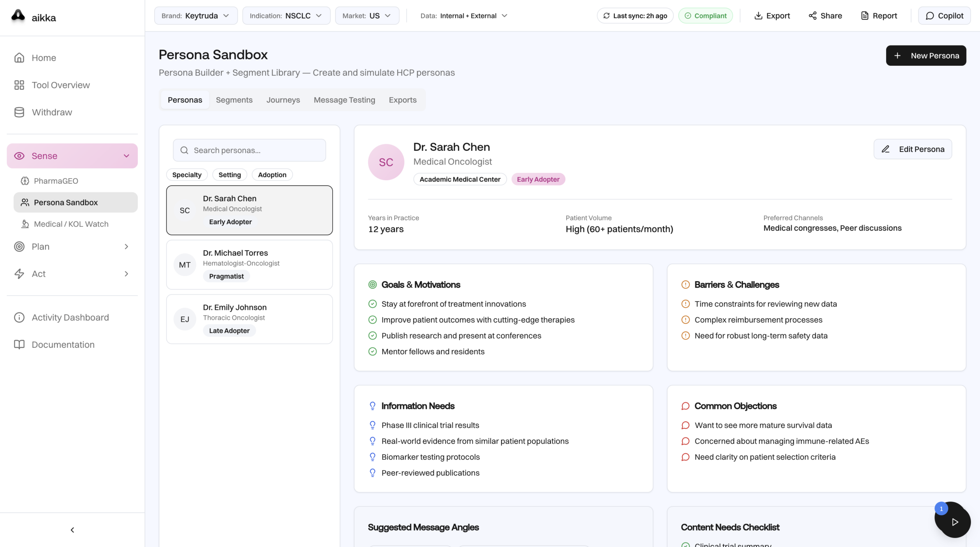
Task: Click the New Persona button
Action: pos(926,56)
